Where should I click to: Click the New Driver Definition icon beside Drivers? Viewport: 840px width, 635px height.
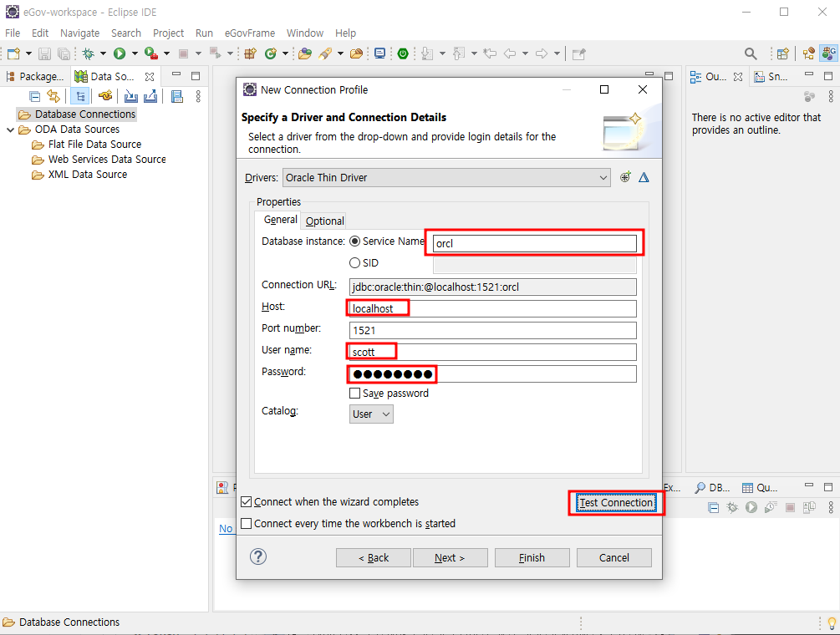coord(625,177)
